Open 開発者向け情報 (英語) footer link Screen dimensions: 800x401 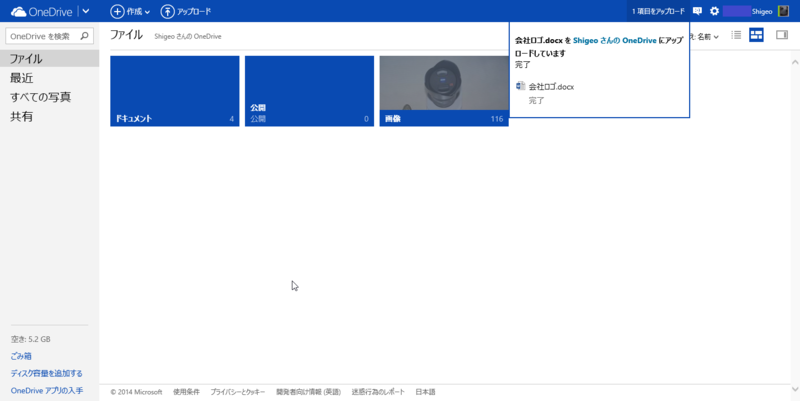pos(308,392)
